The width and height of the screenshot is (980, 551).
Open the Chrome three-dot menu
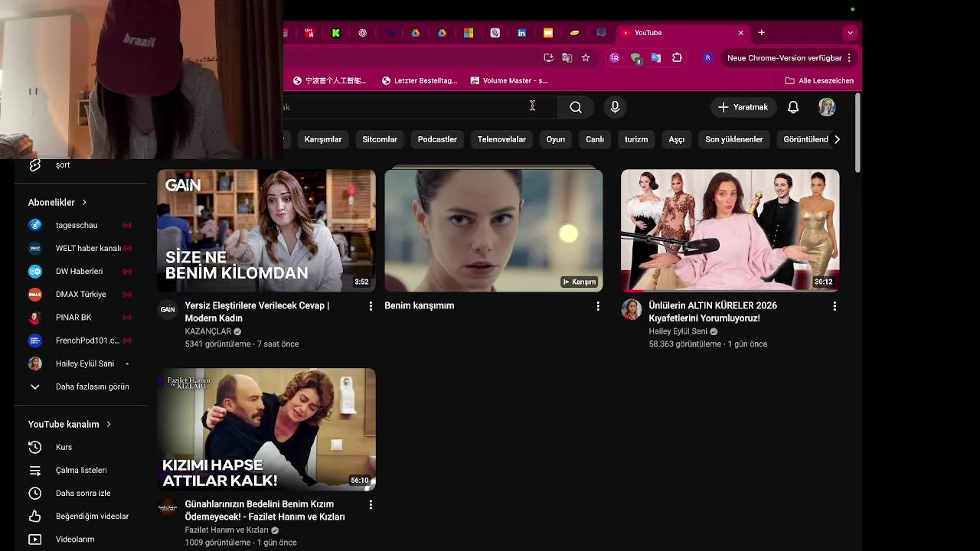[849, 57]
